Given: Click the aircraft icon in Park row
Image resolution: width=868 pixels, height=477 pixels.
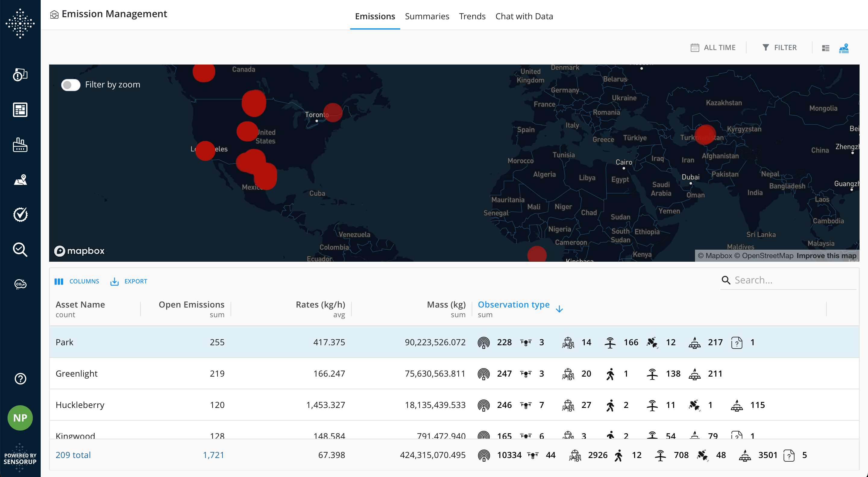Looking at the screenshot, I should click(x=610, y=343).
